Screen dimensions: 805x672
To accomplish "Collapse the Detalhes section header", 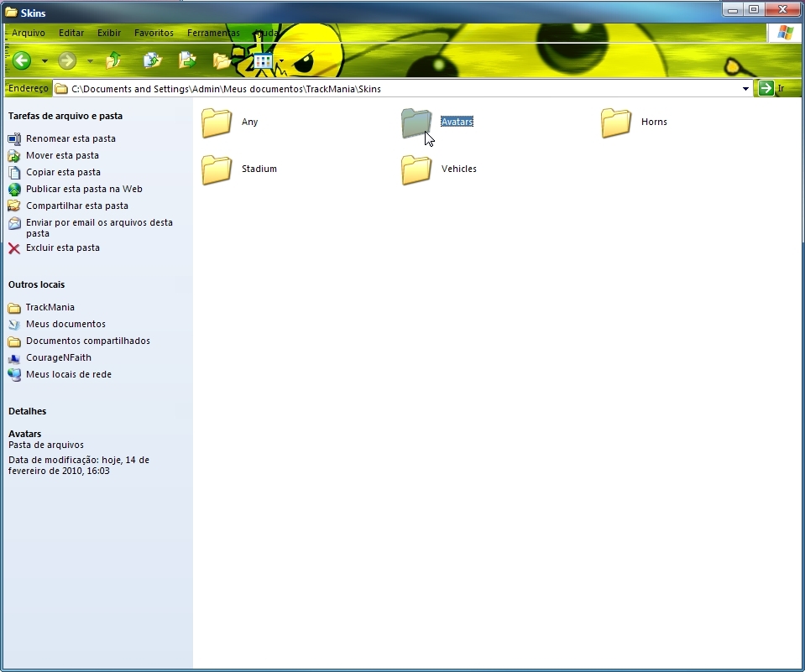I will coord(27,411).
